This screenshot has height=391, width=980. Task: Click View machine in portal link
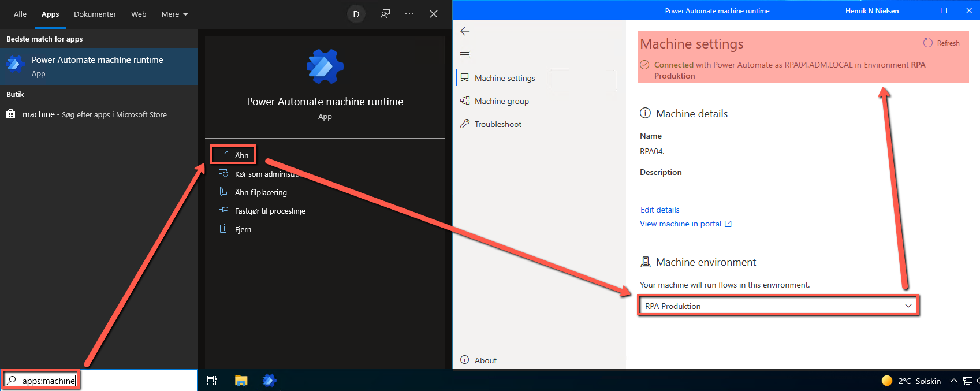coord(680,224)
